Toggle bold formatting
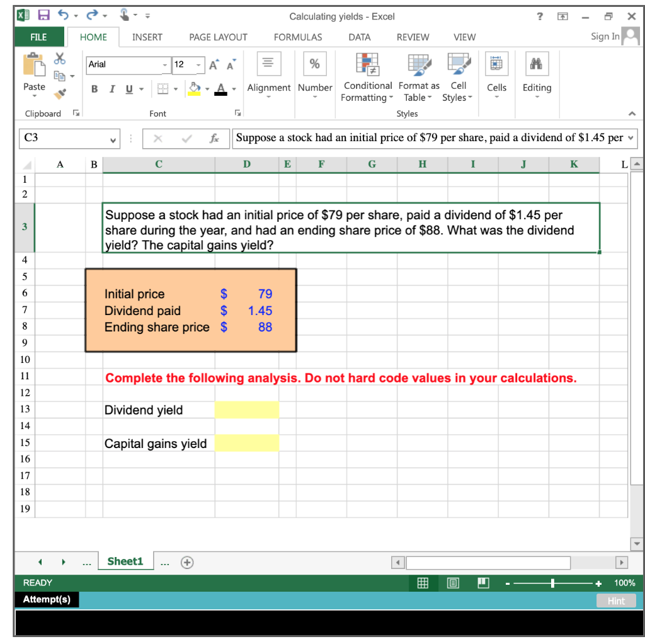Screen dimensions: 645x644 pos(94,89)
